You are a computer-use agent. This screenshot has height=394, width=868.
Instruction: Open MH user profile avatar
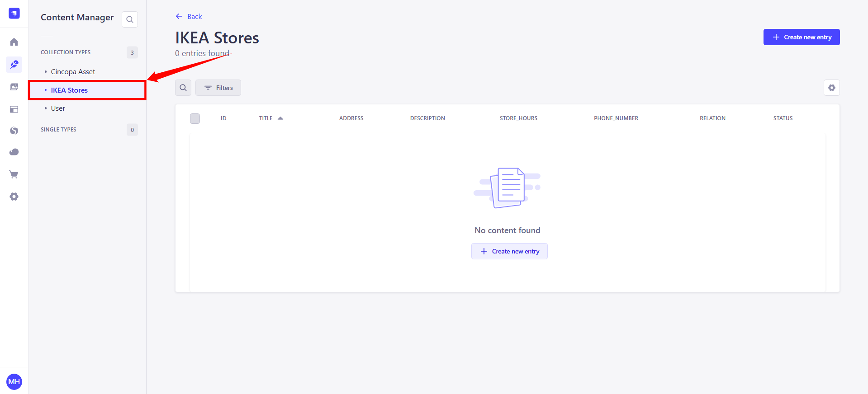tap(14, 382)
